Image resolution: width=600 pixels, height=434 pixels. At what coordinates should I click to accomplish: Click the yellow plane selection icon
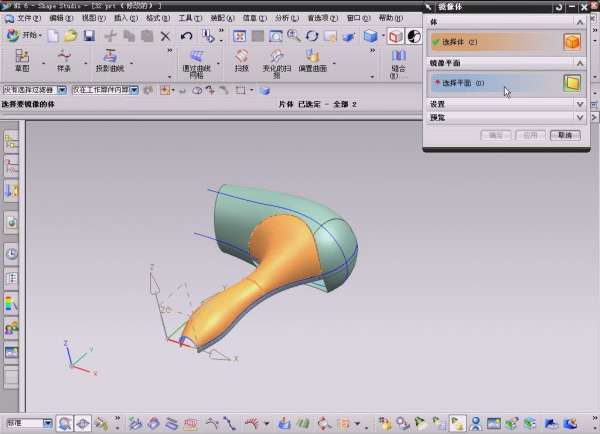[x=572, y=82]
